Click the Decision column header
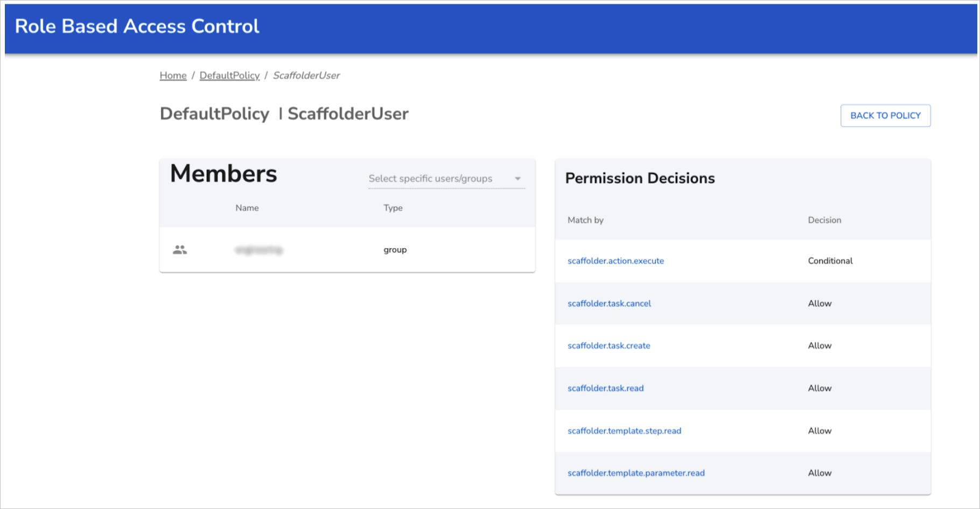The width and height of the screenshot is (980, 509). point(824,220)
